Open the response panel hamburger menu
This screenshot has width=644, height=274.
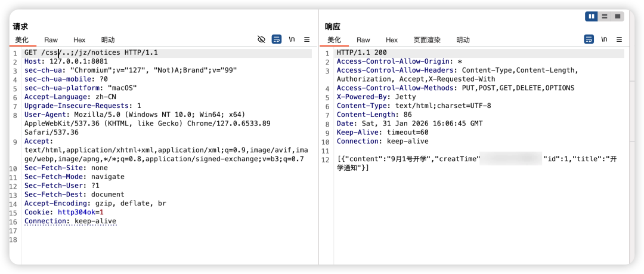619,39
